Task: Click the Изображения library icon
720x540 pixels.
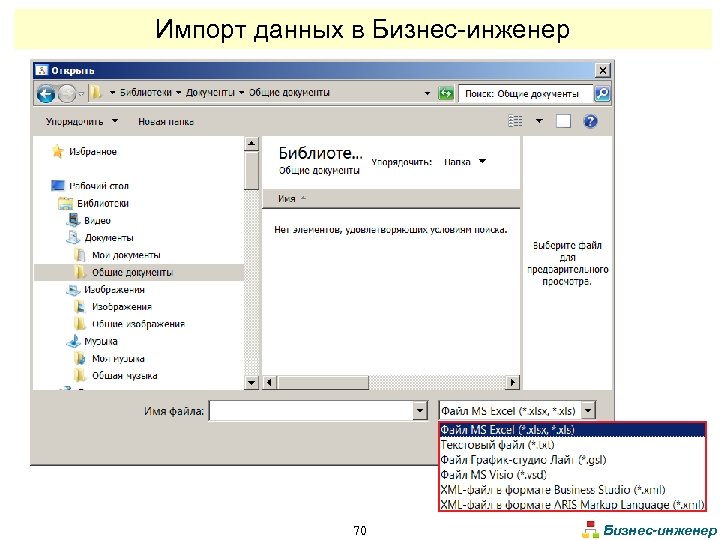Action: (x=73, y=290)
